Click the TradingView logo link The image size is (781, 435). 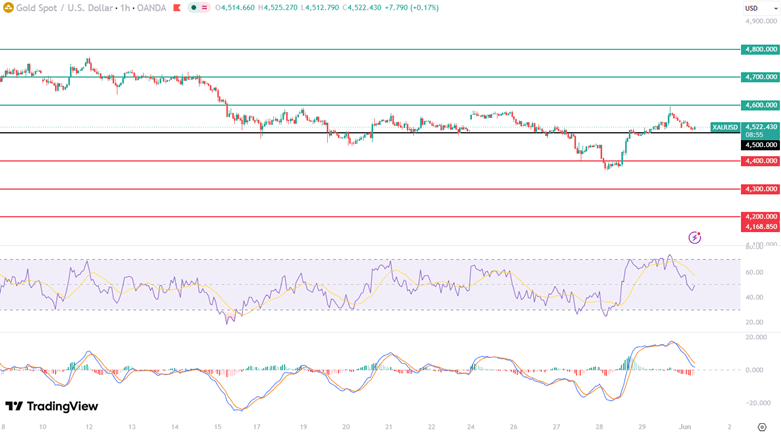[x=52, y=406]
